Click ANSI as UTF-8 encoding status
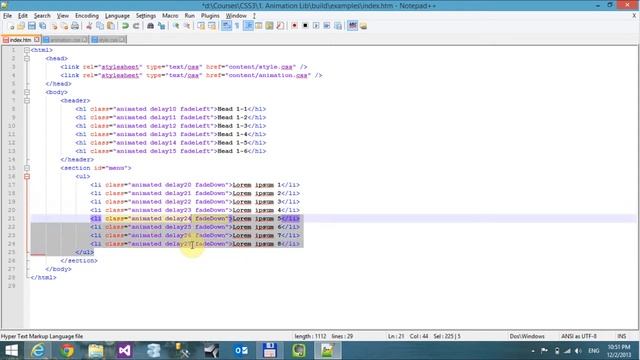 (579, 336)
